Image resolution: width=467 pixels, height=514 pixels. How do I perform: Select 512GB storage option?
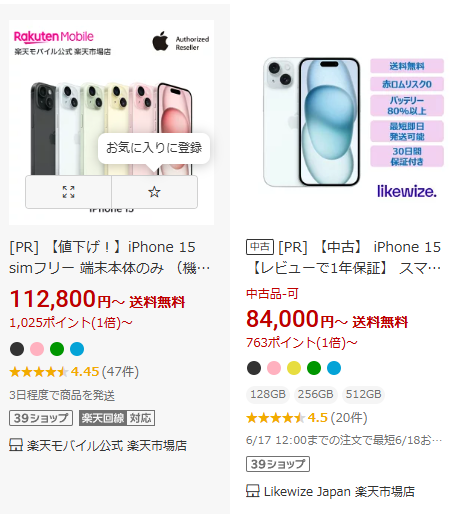(363, 394)
